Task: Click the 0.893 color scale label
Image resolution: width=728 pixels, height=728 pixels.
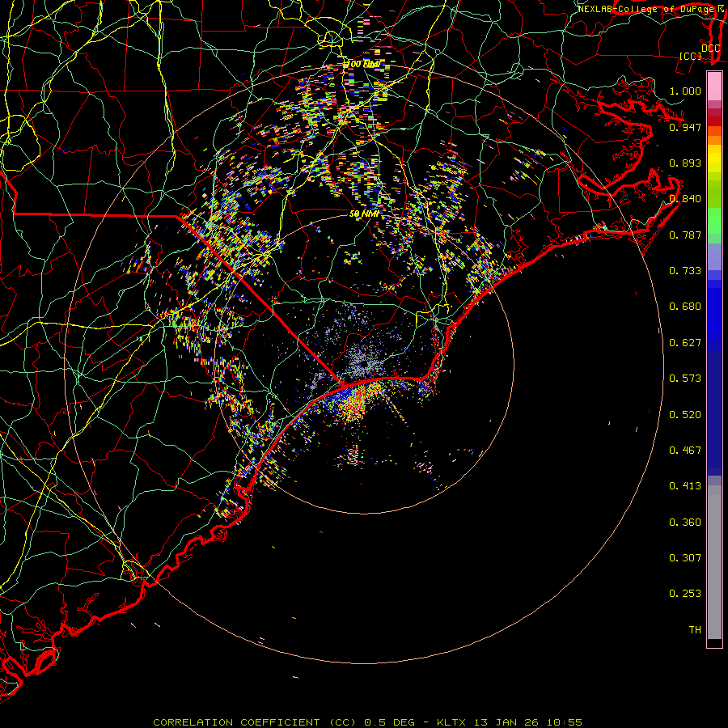Action: click(x=685, y=163)
